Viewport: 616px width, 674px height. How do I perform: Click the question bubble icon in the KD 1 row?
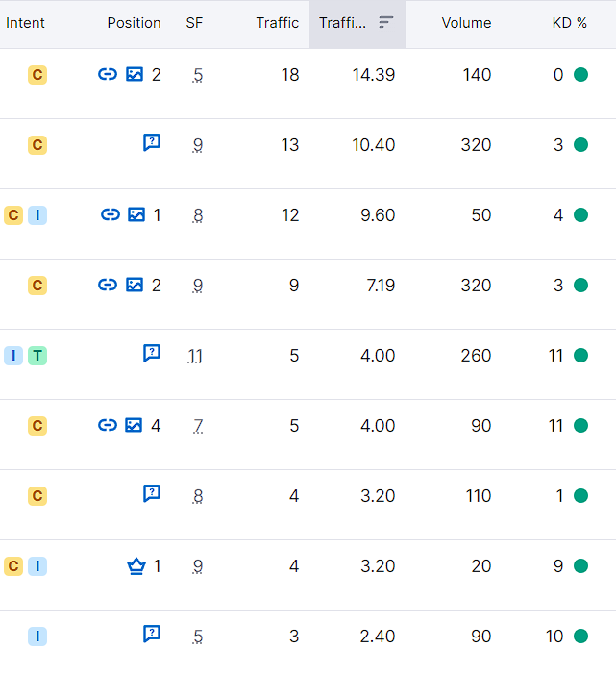coord(152,493)
